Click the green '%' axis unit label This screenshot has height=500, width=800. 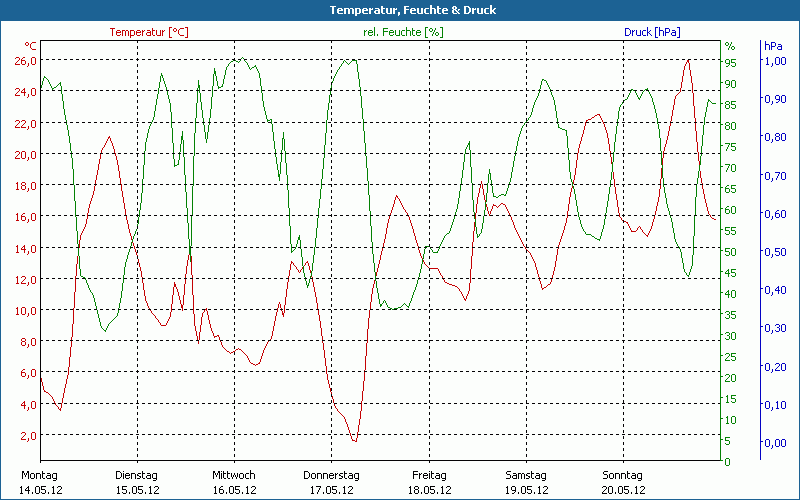tap(729, 46)
